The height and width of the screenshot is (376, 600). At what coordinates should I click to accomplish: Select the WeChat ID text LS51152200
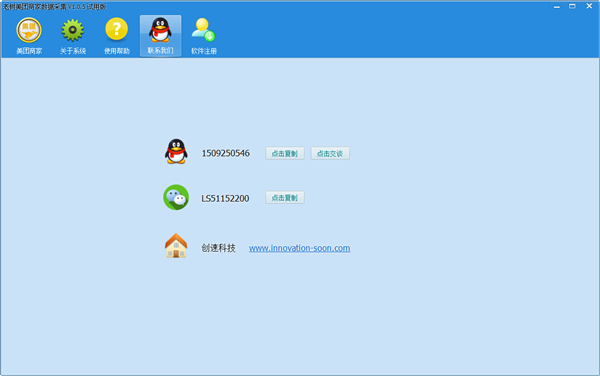coord(225,199)
